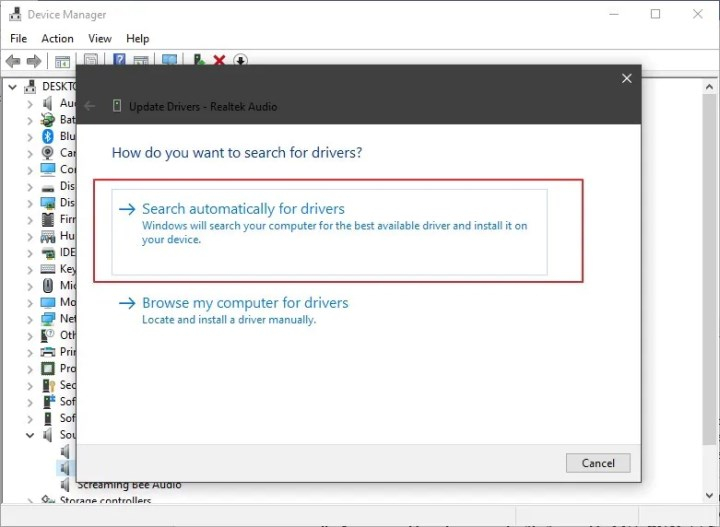Click the scan for hardware monitor icon

pyautogui.click(x=169, y=61)
